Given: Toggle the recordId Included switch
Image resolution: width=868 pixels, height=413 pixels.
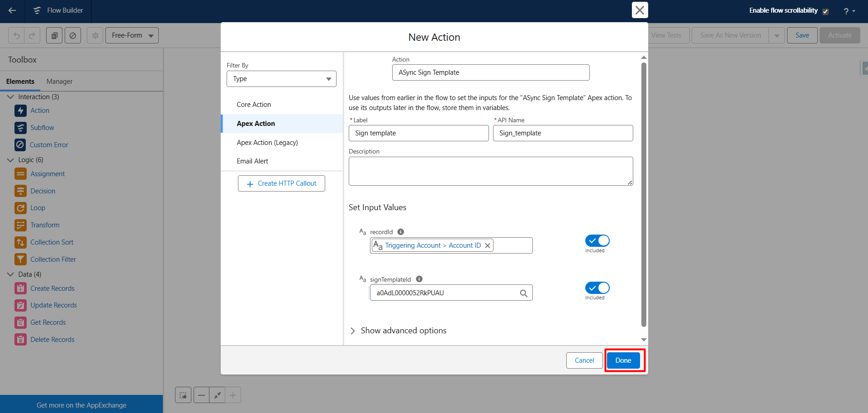Looking at the screenshot, I should (x=597, y=241).
